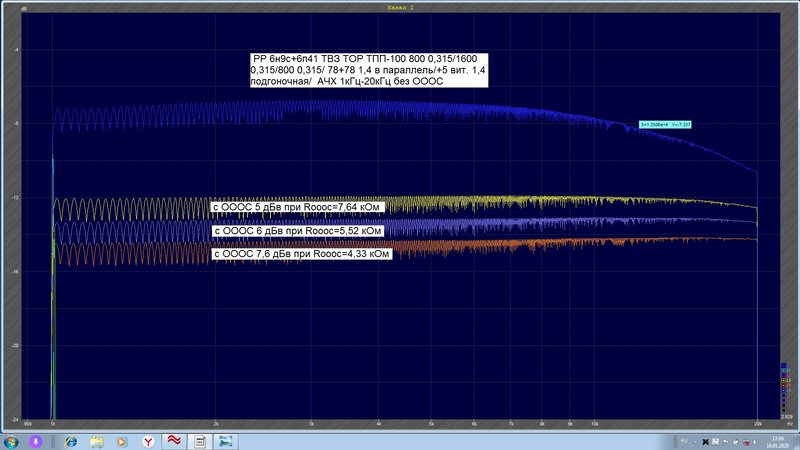The height and width of the screenshot is (450, 800).
Task: Toggle the orange trace legend marker
Action: point(784,386)
